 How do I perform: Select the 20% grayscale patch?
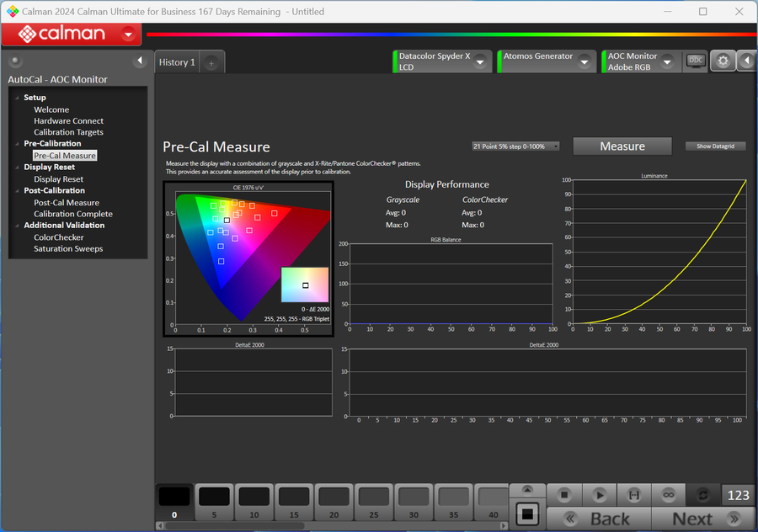334,502
